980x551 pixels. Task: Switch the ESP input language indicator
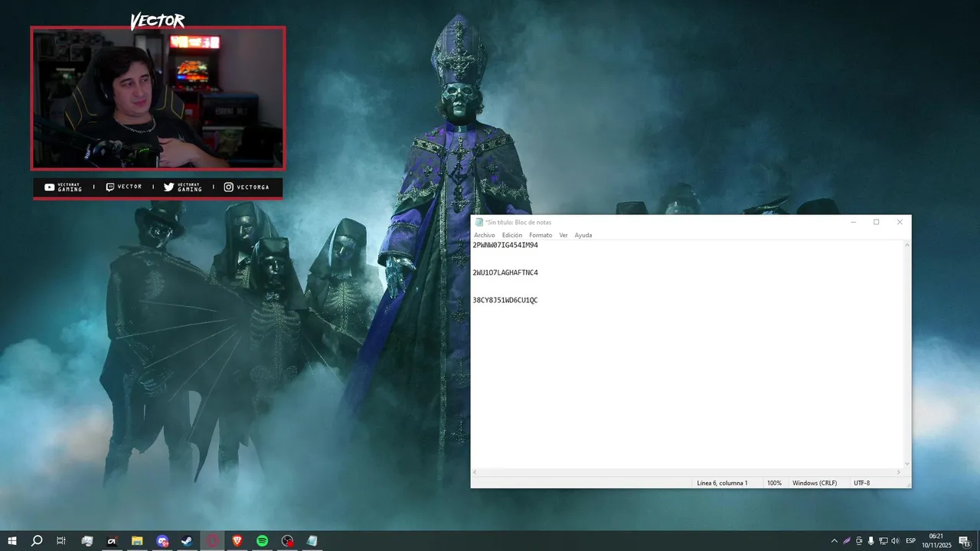[x=911, y=541]
